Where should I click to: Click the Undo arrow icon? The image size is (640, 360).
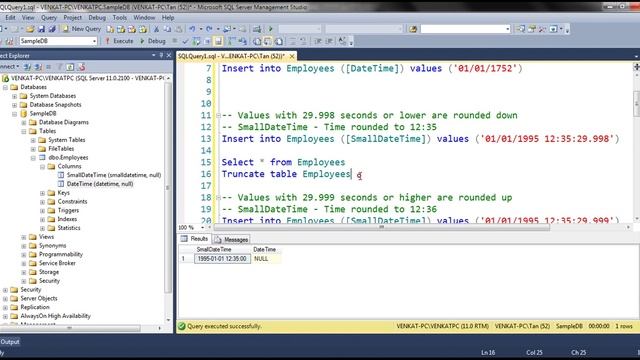pyautogui.click(x=192, y=29)
